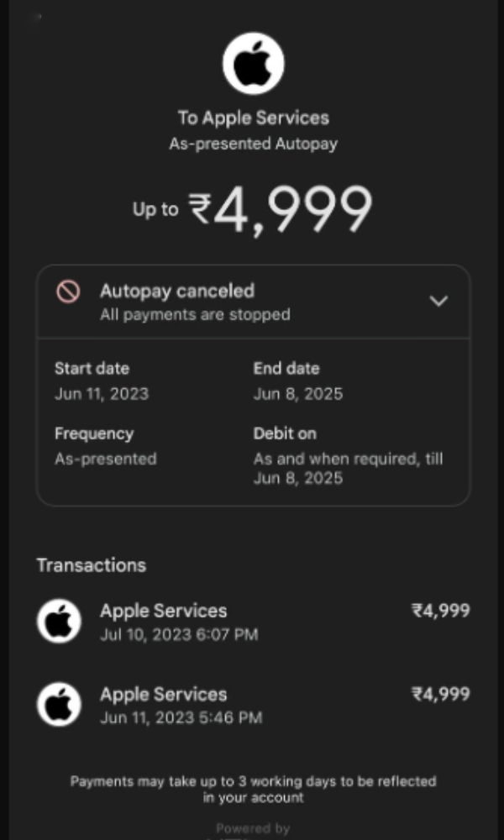Click the Autopay canceled status heading

[177, 291]
